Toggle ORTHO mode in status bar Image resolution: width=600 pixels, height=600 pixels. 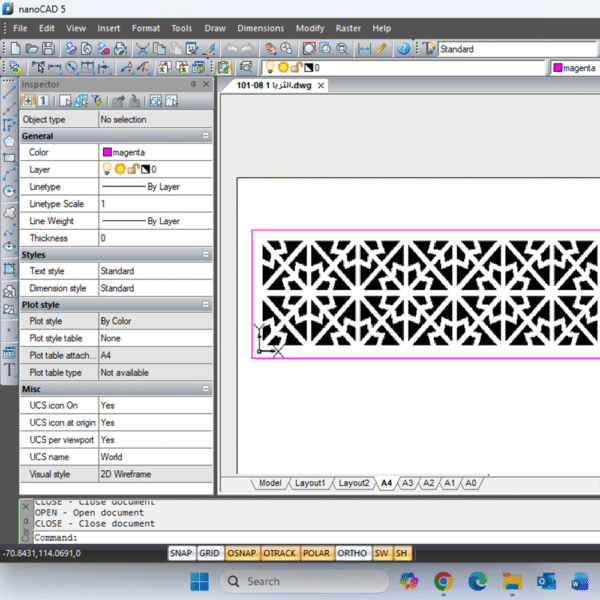coord(351,553)
